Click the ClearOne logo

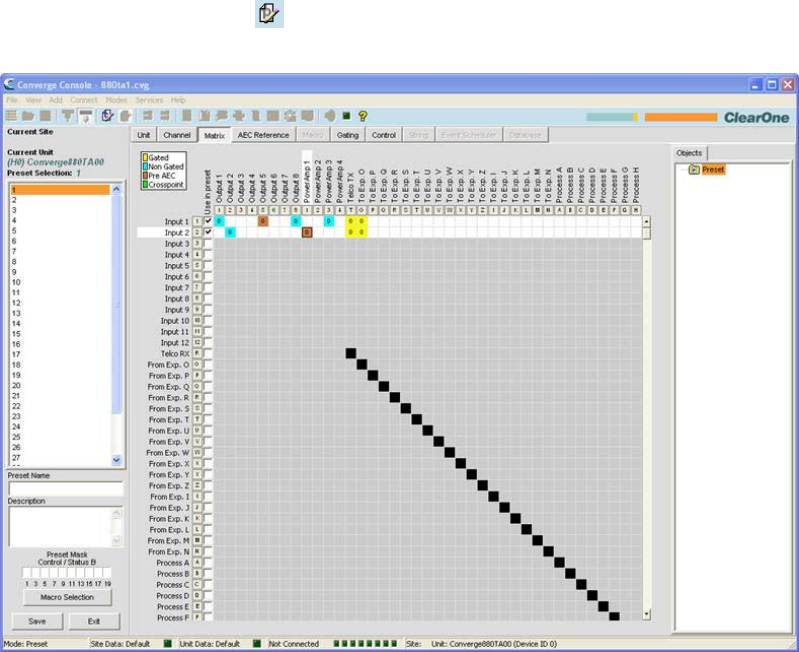[x=756, y=118]
